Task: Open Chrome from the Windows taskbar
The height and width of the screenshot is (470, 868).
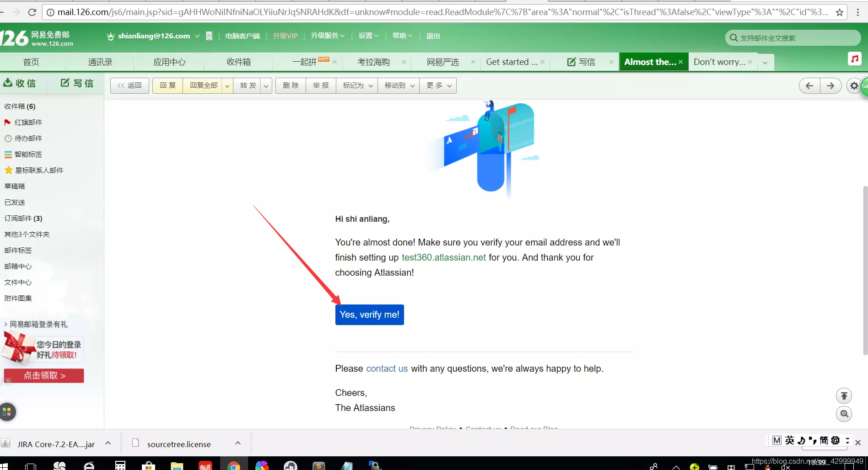Action: coord(234,465)
